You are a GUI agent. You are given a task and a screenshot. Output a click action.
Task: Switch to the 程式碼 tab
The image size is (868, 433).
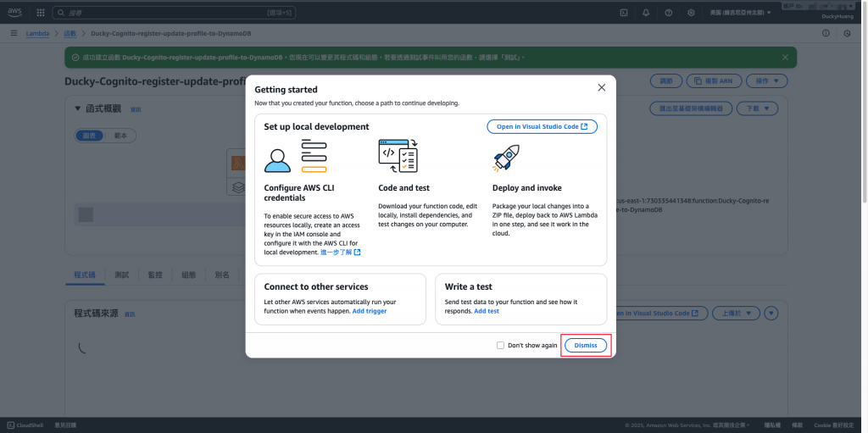(x=85, y=275)
